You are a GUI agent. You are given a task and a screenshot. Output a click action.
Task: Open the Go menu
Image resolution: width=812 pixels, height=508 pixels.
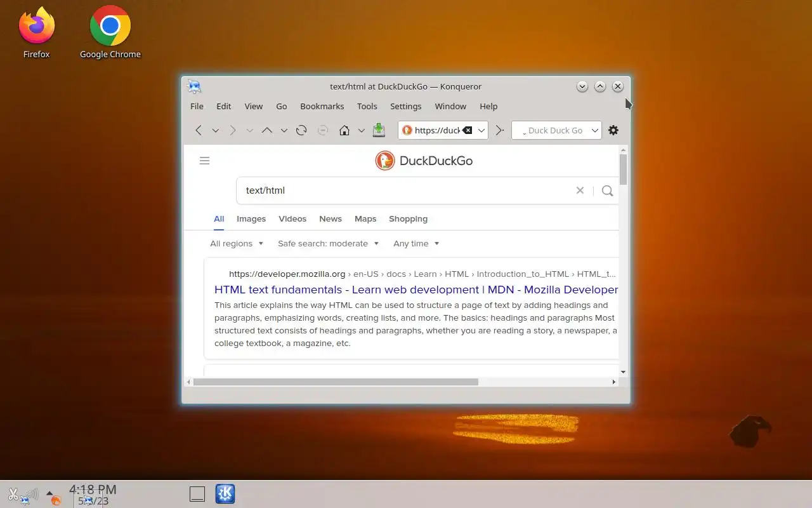tap(282, 106)
